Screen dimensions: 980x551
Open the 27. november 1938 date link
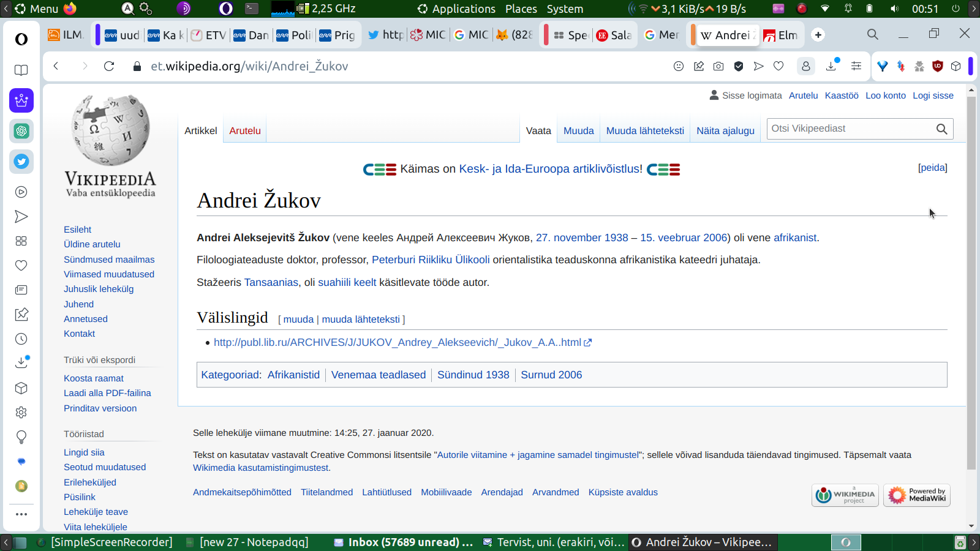[582, 238]
